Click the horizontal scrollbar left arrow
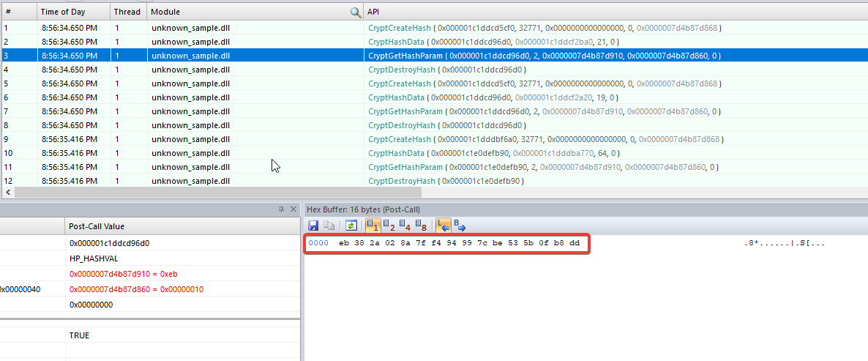 click(x=8, y=192)
